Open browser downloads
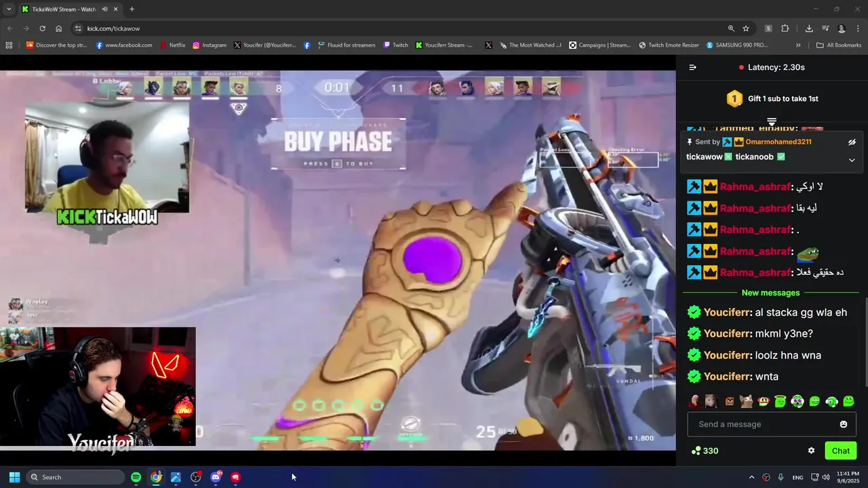Viewport: 868px width, 488px height. click(809, 28)
